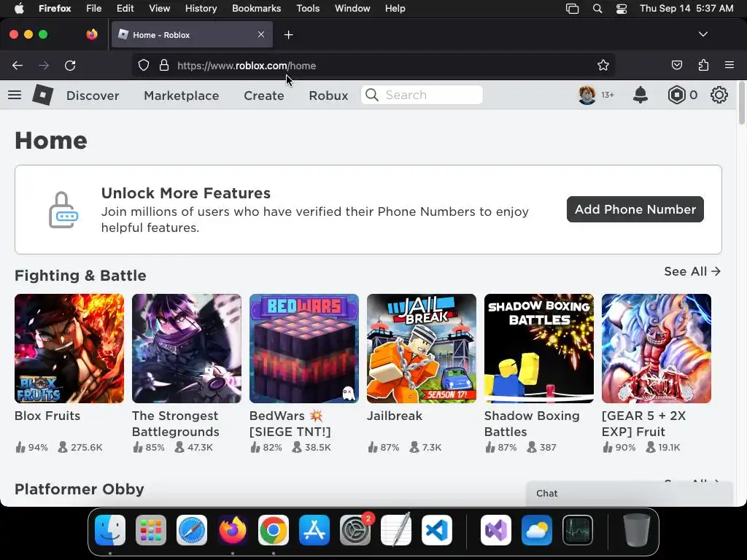Viewport: 747px width, 560px height.
Task: Open Launchpad from the Dock
Action: 150,530
